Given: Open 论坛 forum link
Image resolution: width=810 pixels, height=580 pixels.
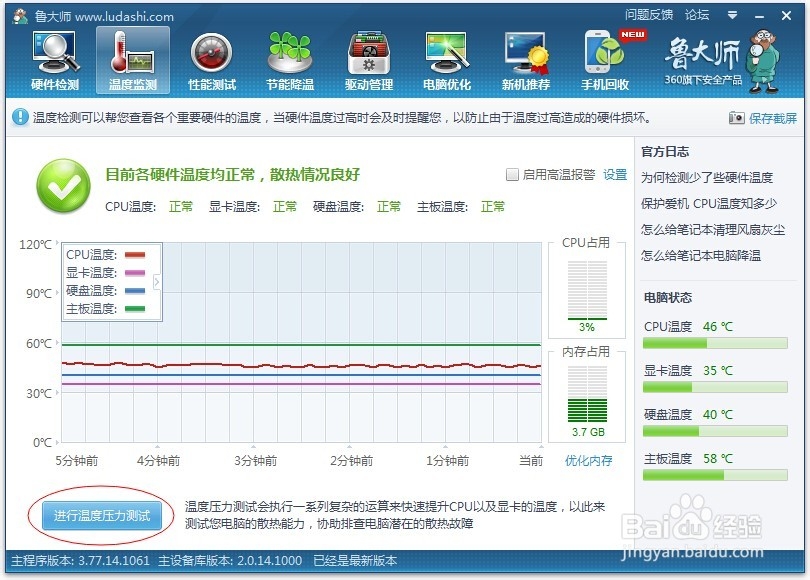Looking at the screenshot, I should [697, 15].
